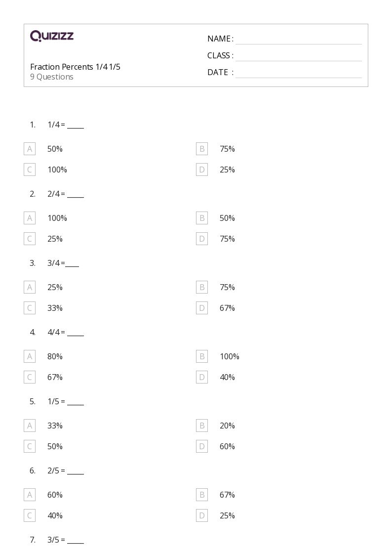
Task: Pick answer B 20% for question 5
Action: click(202, 426)
